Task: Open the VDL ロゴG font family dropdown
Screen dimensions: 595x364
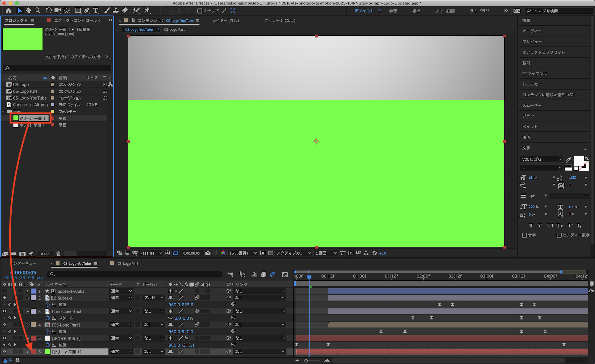Action: pos(560,159)
